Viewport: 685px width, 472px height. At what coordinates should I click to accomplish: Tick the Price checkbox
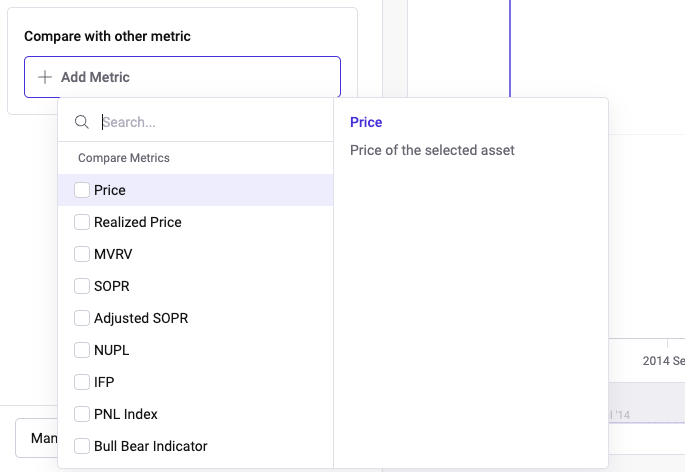[82, 190]
